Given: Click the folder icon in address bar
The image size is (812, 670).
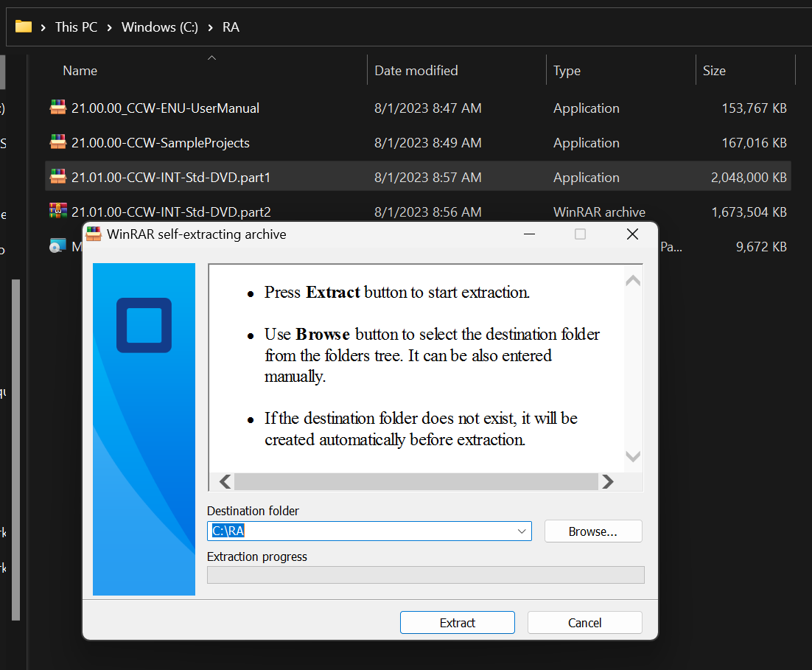Looking at the screenshot, I should (24, 27).
